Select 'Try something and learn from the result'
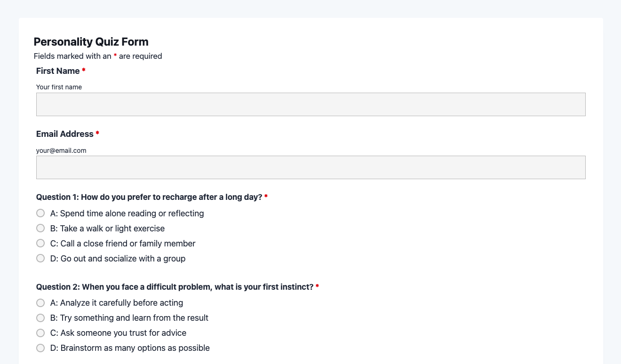Image resolution: width=621 pixels, height=364 pixels. 40,318
